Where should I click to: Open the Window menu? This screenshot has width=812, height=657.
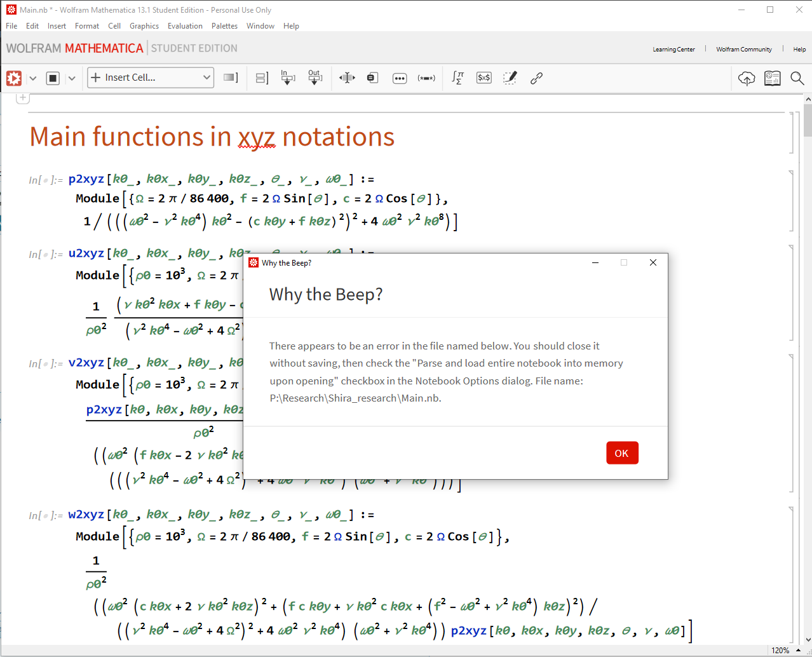[x=261, y=26]
